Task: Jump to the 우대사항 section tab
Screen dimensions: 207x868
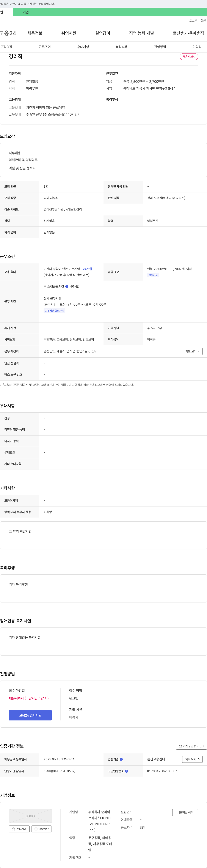Action: click(x=83, y=47)
